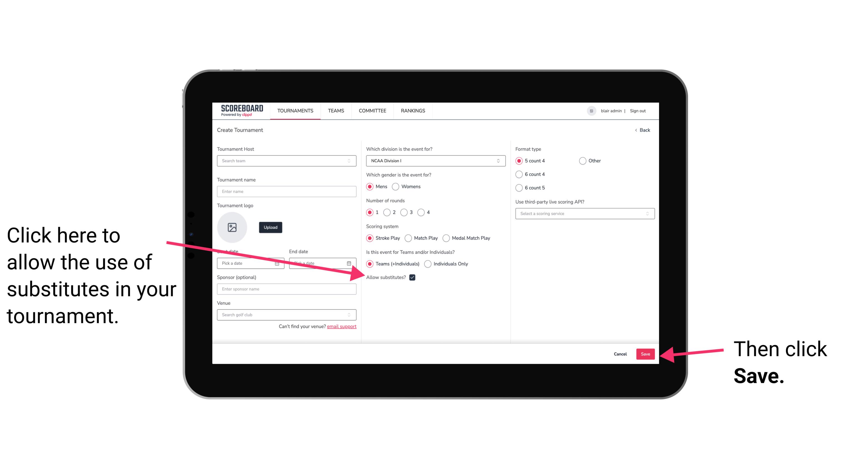Screen dimensions: 868x467
Task: Click the Tournament name input field
Action: [x=286, y=191]
